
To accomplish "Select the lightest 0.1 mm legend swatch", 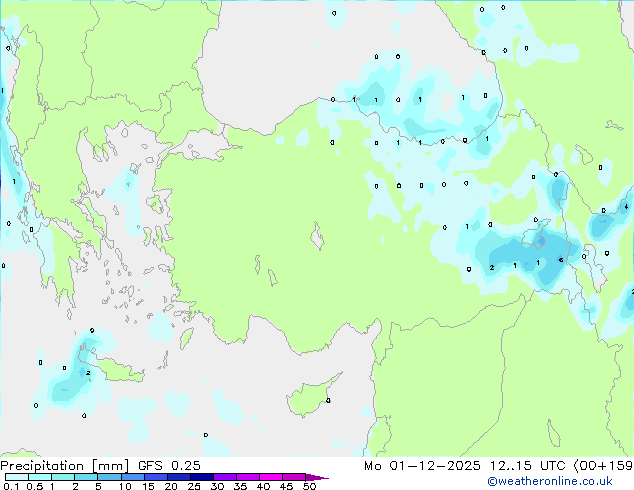I will (17, 477).
